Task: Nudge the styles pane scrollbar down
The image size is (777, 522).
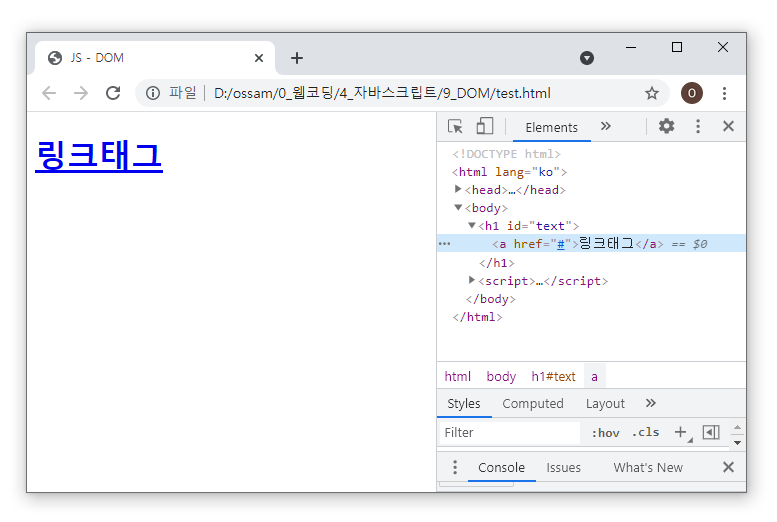Action: tap(737, 442)
